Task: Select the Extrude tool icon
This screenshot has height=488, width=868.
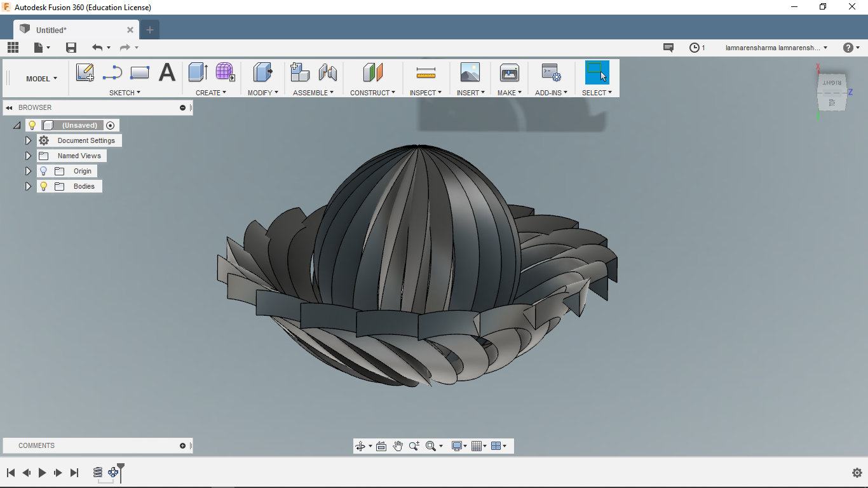Action: click(198, 72)
